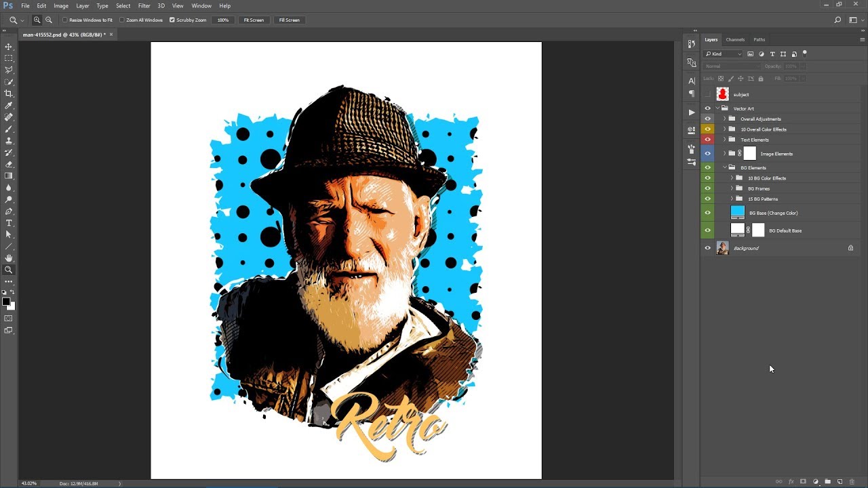Open the Gradient tool
This screenshot has height=488, width=868.
[9, 176]
